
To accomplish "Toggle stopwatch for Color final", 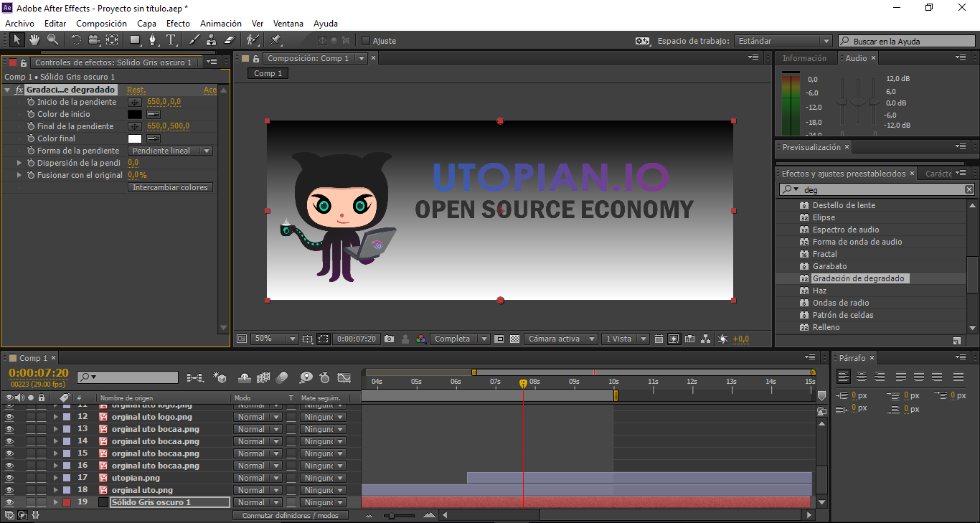I will coord(31,138).
